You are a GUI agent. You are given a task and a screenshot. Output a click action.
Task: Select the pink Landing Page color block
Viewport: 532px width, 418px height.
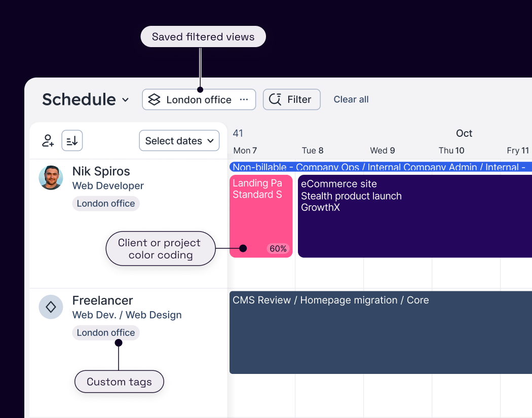[261, 216]
